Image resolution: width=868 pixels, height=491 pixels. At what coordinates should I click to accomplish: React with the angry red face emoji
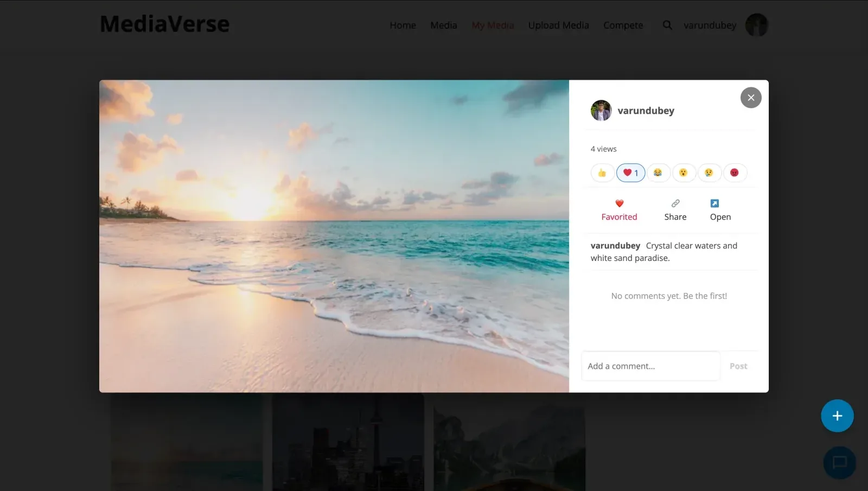point(735,173)
